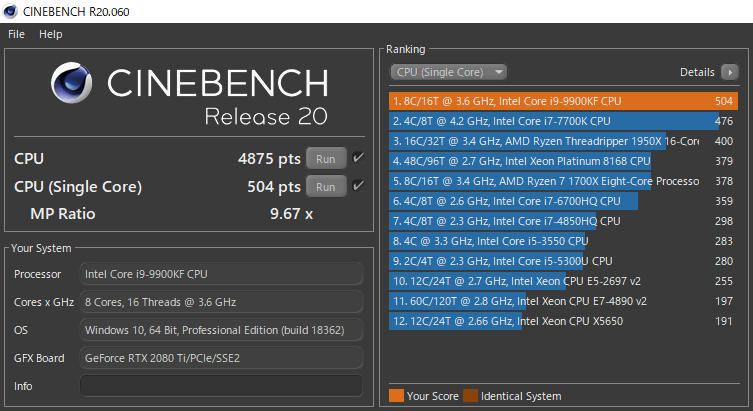Open the Details arrow button

click(x=729, y=72)
